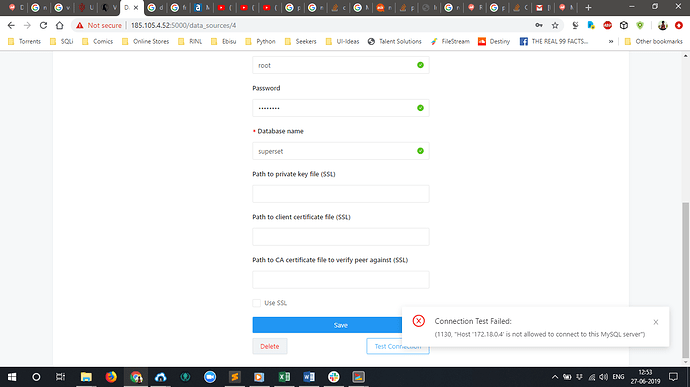Expand the hidden bookmarks chevron
The width and height of the screenshot is (690, 387).
pos(611,41)
